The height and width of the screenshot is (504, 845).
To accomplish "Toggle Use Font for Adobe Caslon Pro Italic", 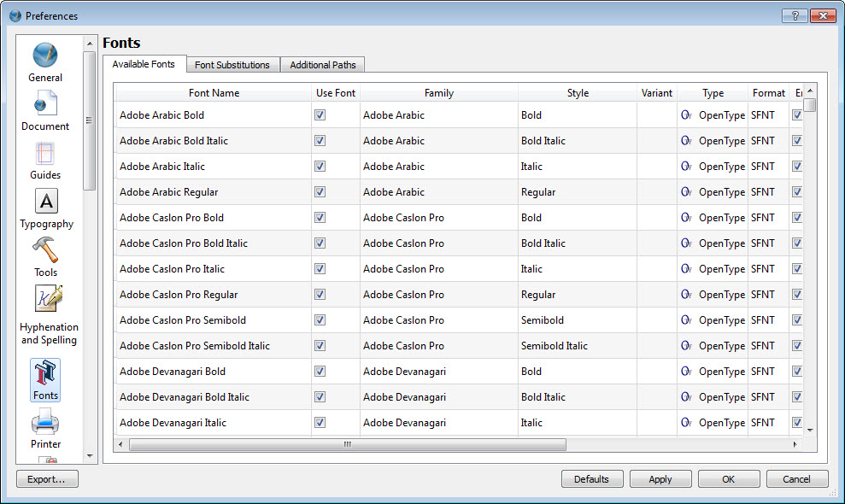I will point(320,268).
